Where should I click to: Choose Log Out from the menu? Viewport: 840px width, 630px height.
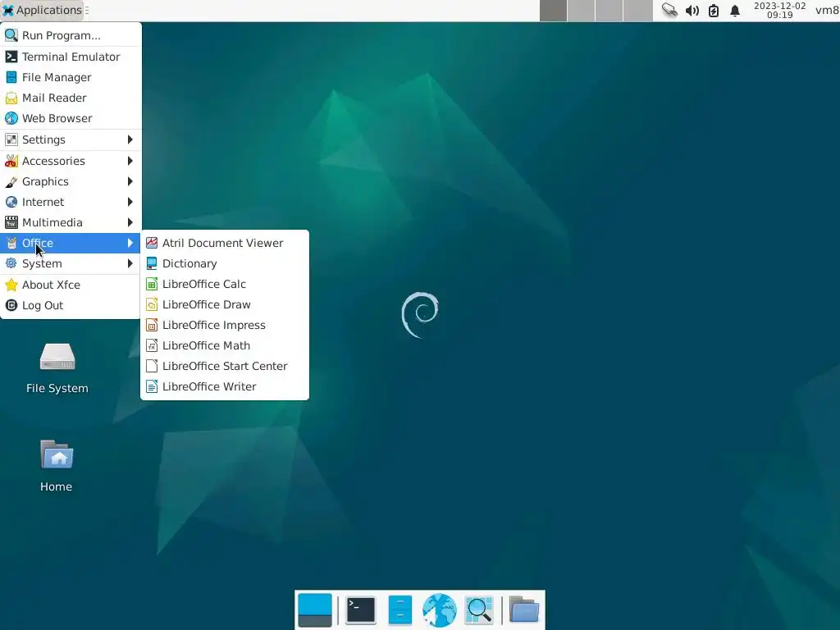(x=71, y=305)
